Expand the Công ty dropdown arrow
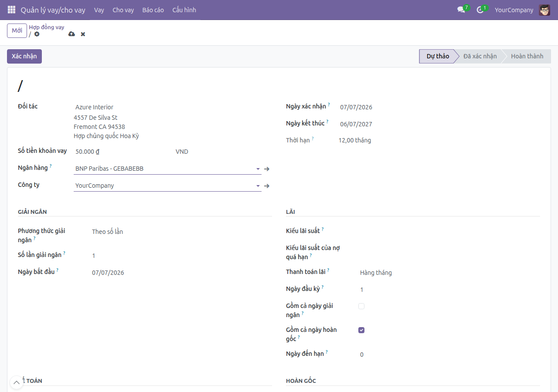The width and height of the screenshot is (558, 392). point(258,186)
